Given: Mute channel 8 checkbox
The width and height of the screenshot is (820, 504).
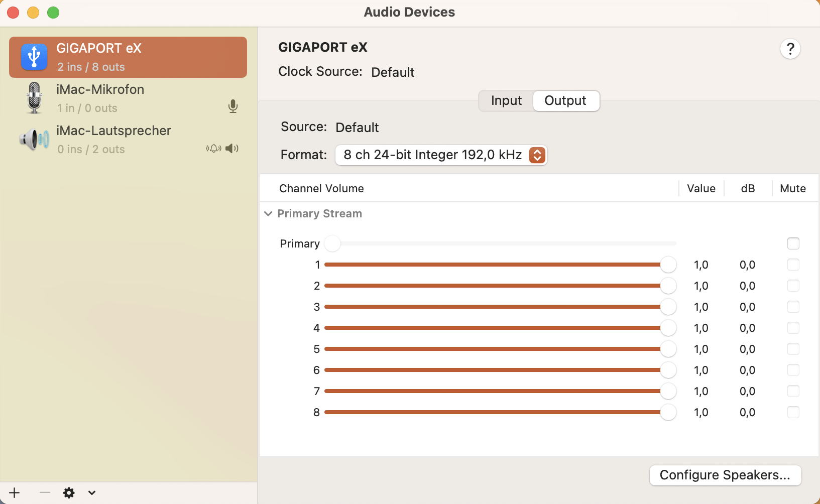Looking at the screenshot, I should point(793,412).
